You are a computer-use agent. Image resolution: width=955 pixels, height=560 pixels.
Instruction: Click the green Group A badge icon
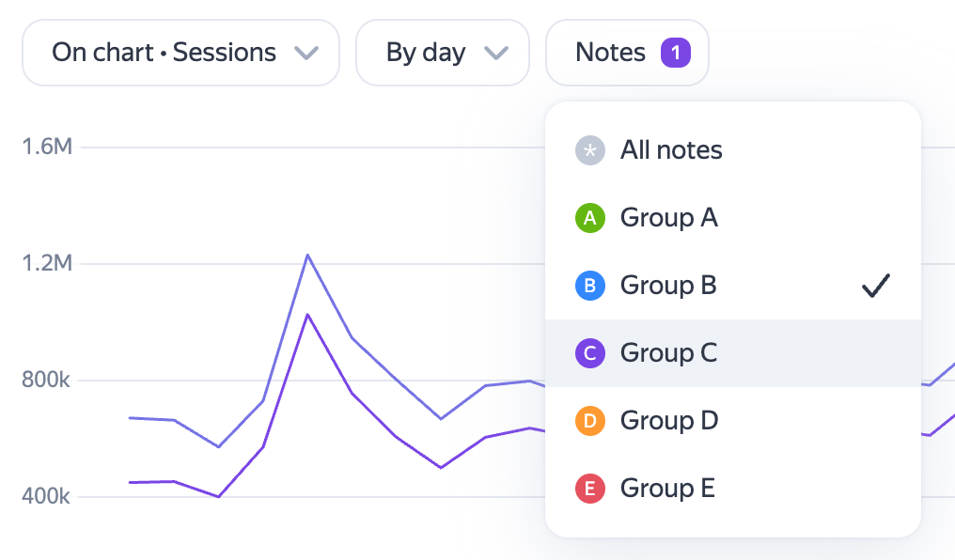[x=589, y=218]
